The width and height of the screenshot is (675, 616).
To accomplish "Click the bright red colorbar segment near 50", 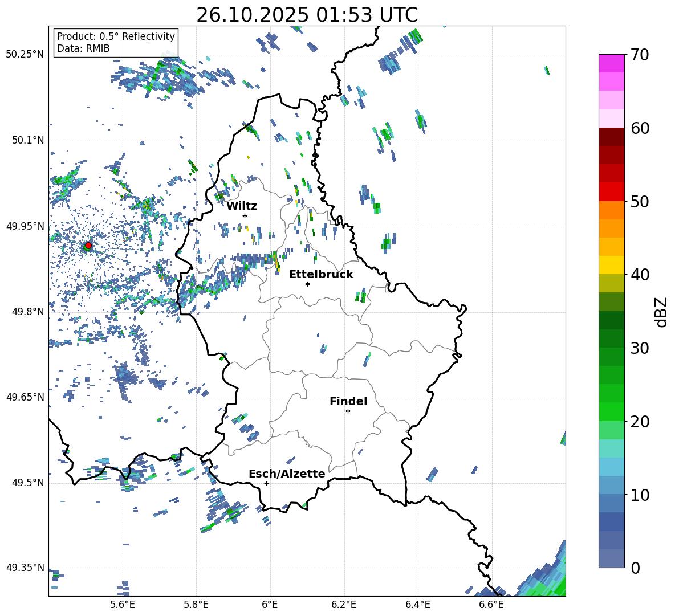I will pyautogui.click(x=611, y=192).
